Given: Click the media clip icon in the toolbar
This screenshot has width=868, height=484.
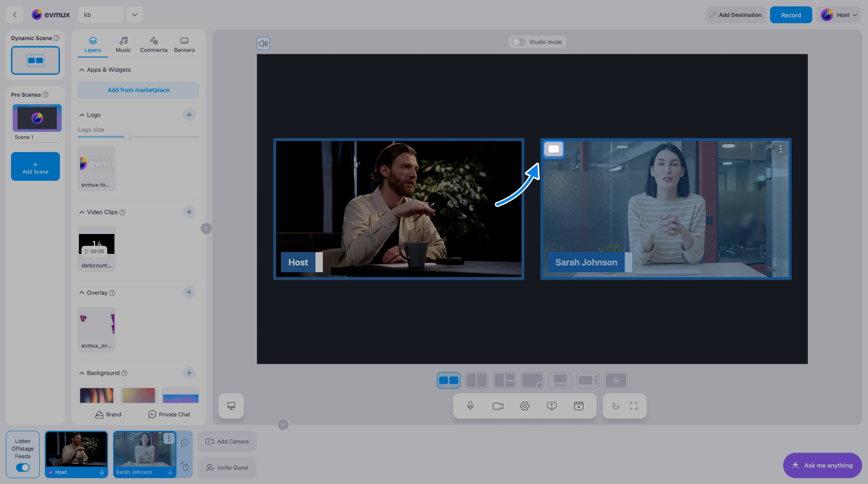Looking at the screenshot, I should (x=579, y=406).
